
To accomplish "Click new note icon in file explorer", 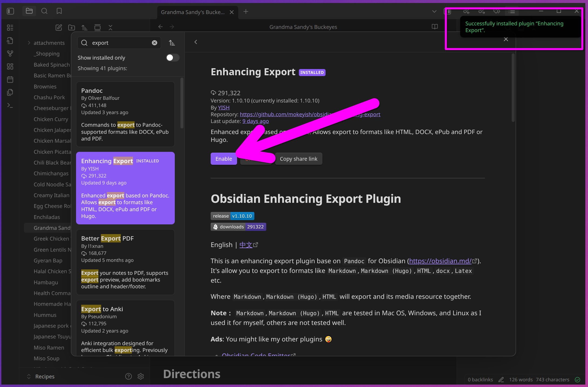I will pos(59,27).
